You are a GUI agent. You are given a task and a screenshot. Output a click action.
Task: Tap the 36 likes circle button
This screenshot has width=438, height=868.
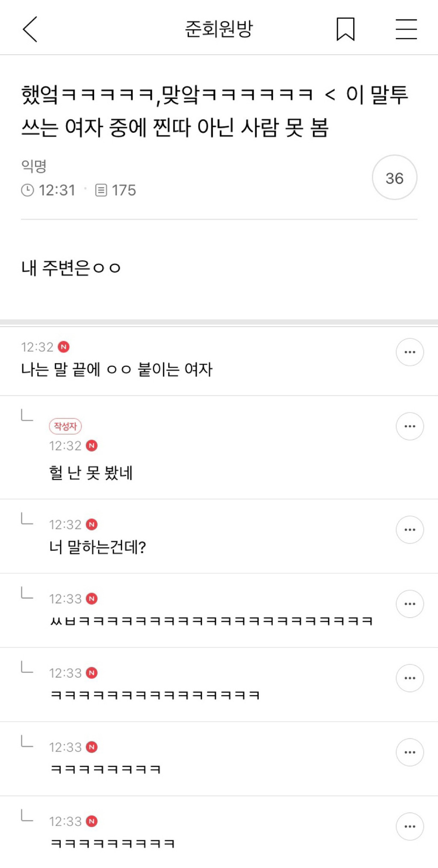(x=394, y=178)
